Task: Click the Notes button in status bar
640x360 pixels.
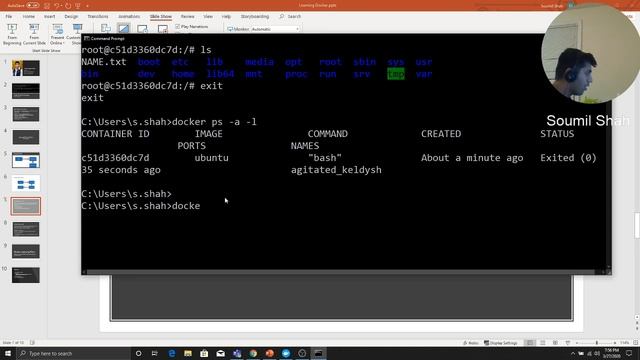Action: click(471, 343)
